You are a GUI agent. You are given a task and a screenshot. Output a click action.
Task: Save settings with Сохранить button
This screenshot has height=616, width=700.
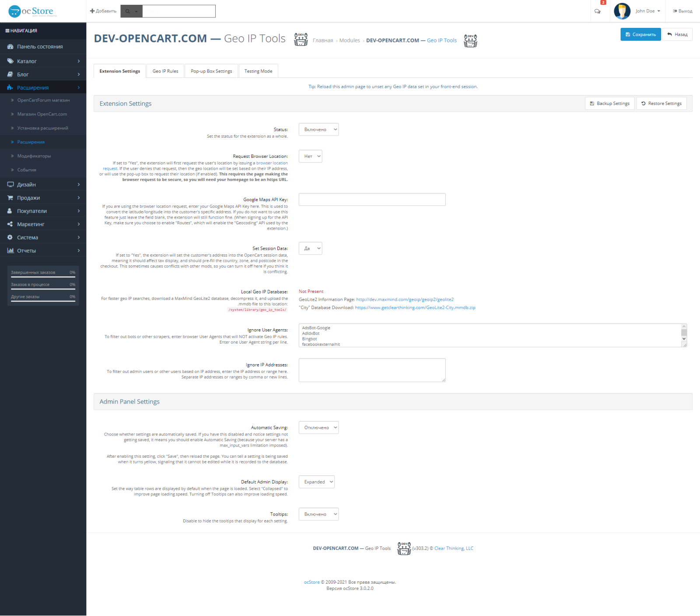point(640,35)
